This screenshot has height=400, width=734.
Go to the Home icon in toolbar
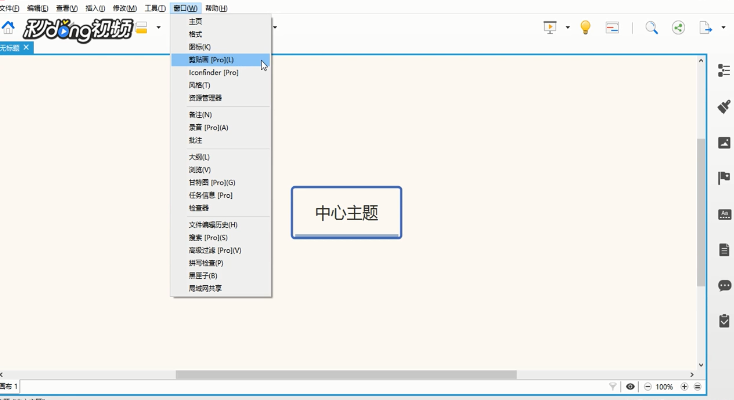point(8,28)
